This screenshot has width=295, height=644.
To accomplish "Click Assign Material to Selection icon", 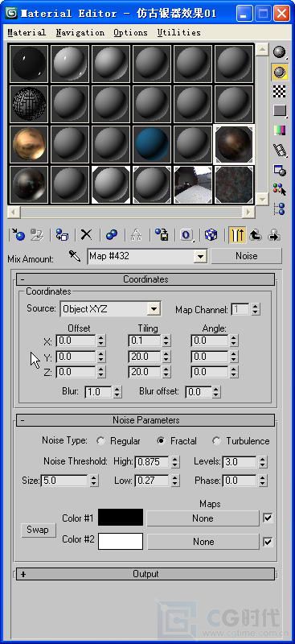I will coord(62,235).
